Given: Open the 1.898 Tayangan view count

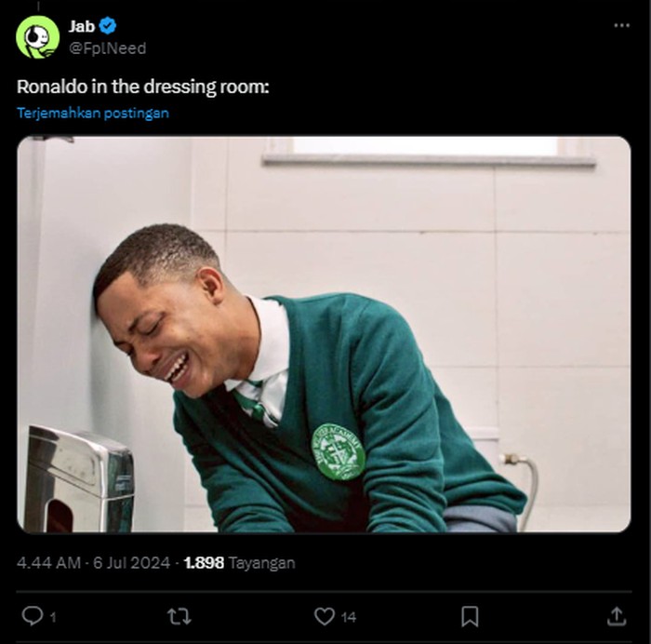Looking at the screenshot, I should tap(239, 563).
